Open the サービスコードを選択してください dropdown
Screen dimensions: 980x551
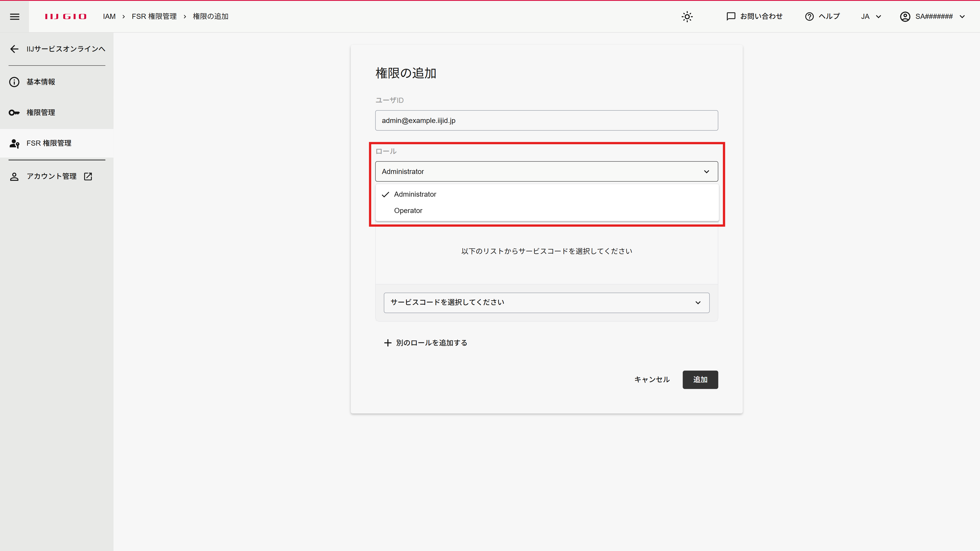click(546, 303)
